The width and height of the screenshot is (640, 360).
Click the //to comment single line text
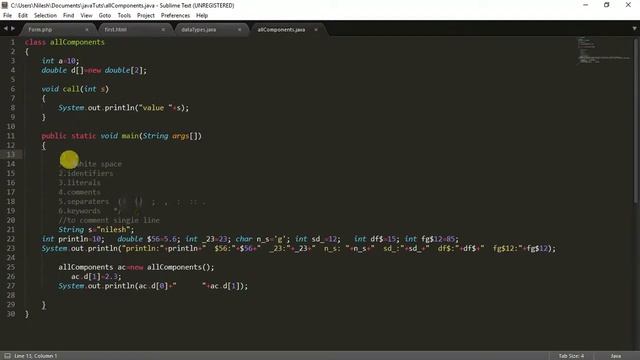(109, 220)
